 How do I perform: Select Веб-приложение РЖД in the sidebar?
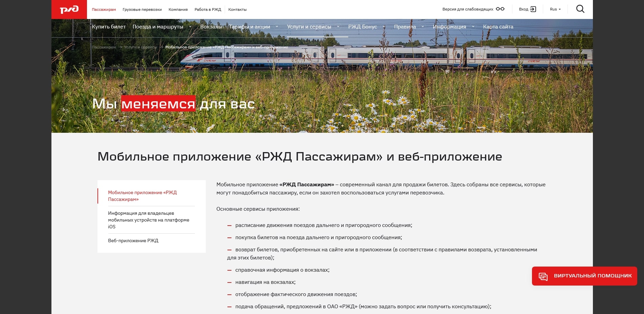click(133, 240)
